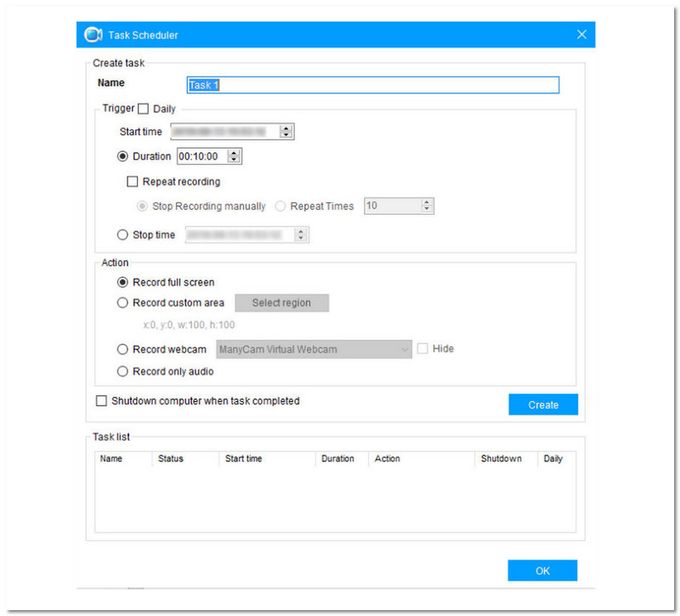
Task: Choose the Record full screen option
Action: click(x=122, y=282)
